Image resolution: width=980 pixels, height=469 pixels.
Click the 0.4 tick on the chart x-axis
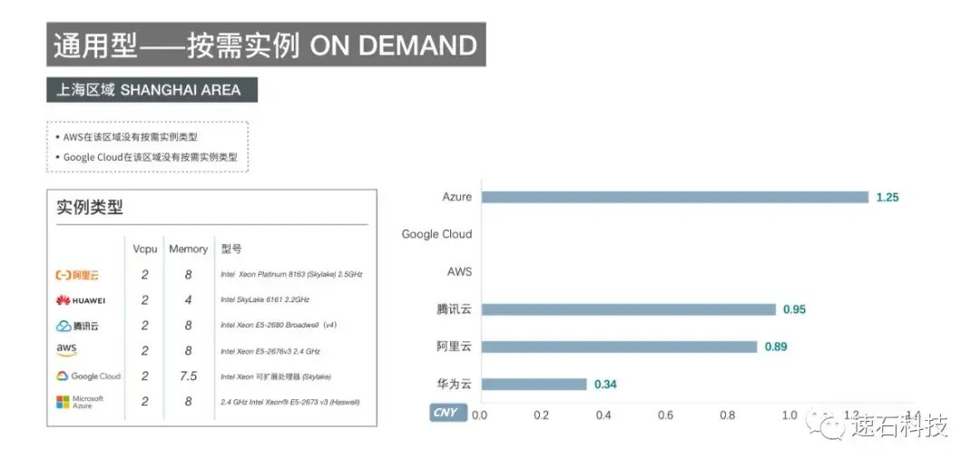pyautogui.click(x=603, y=415)
